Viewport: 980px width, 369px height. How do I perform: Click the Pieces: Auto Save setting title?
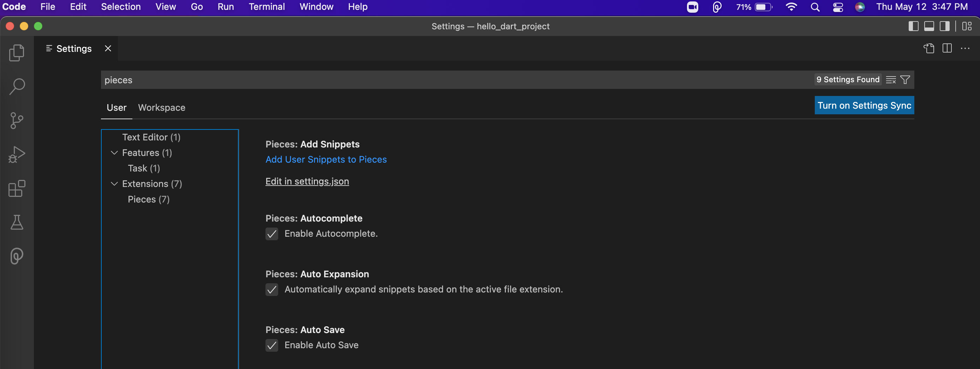point(305,330)
